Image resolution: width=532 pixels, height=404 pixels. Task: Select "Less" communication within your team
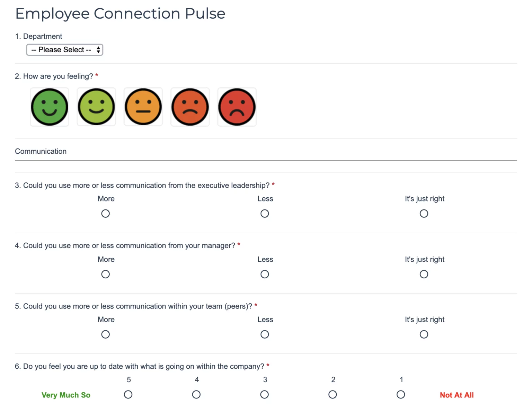click(x=265, y=334)
